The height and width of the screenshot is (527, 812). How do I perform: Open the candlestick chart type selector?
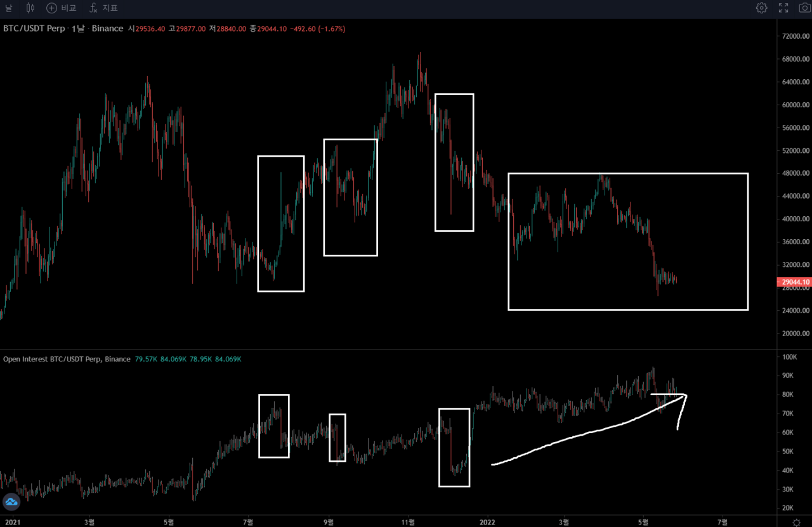[30, 8]
